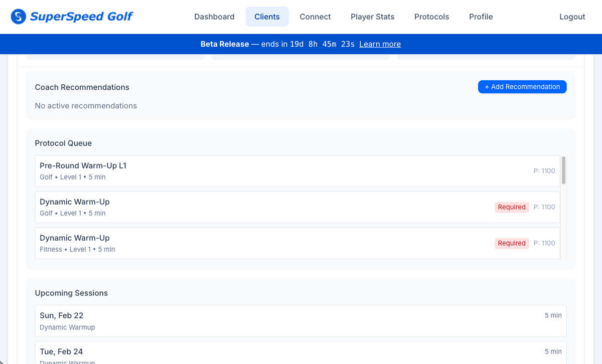Open the Dashboard menu item
Screen dimensions: 602x364
(214, 17)
